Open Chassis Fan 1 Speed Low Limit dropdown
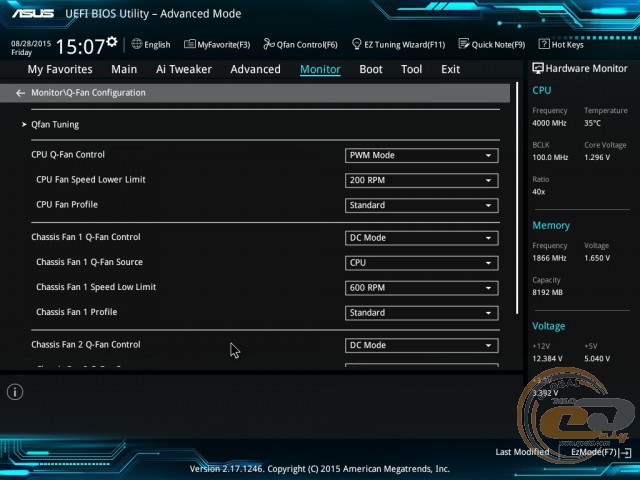This screenshot has height=480, width=640. [x=421, y=288]
